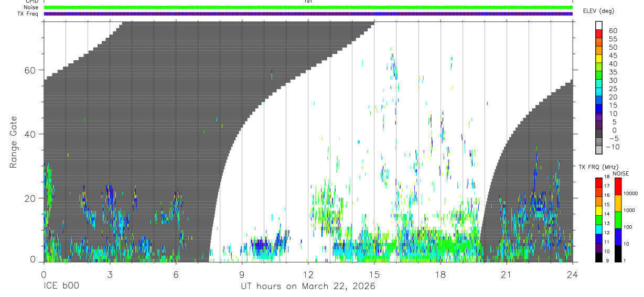This screenshot has width=644, height=297.
Task: Click the '-10' ELEV colorbar value
Action: click(x=613, y=147)
